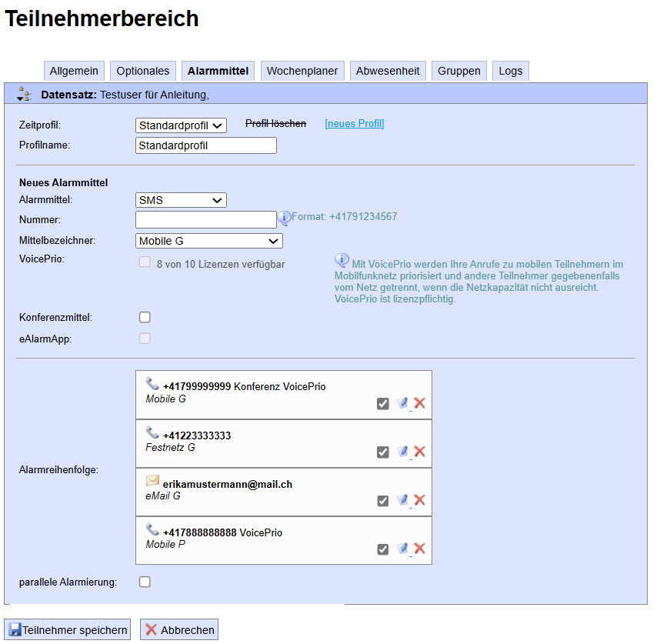Open the Wochenplaner tab
The image size is (660, 644).
click(x=302, y=71)
